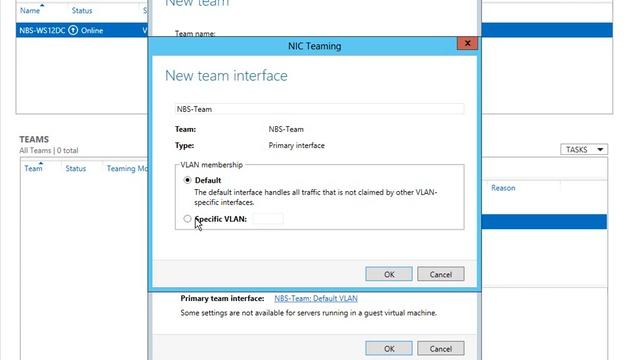Click the Reason column header
The width and height of the screenshot is (640, 360).
coord(503,188)
